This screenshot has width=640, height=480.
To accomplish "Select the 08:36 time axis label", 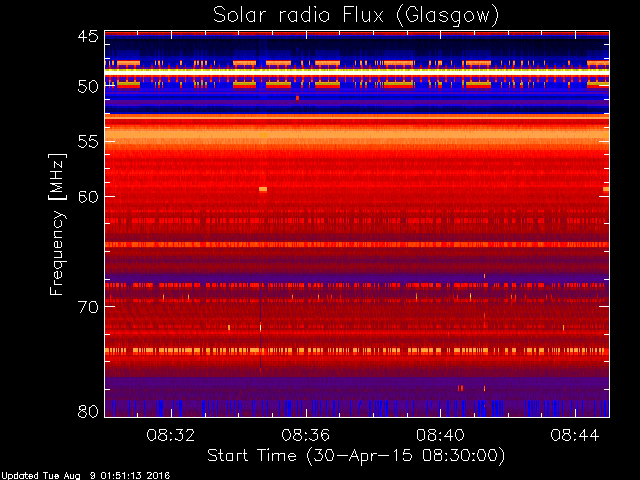I will pyautogui.click(x=306, y=435).
